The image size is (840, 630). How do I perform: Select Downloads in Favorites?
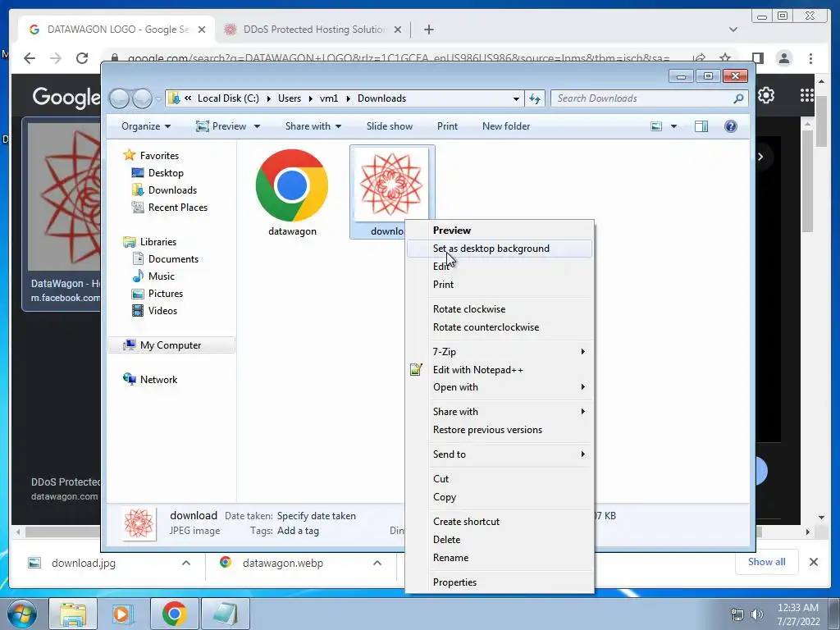[172, 190]
